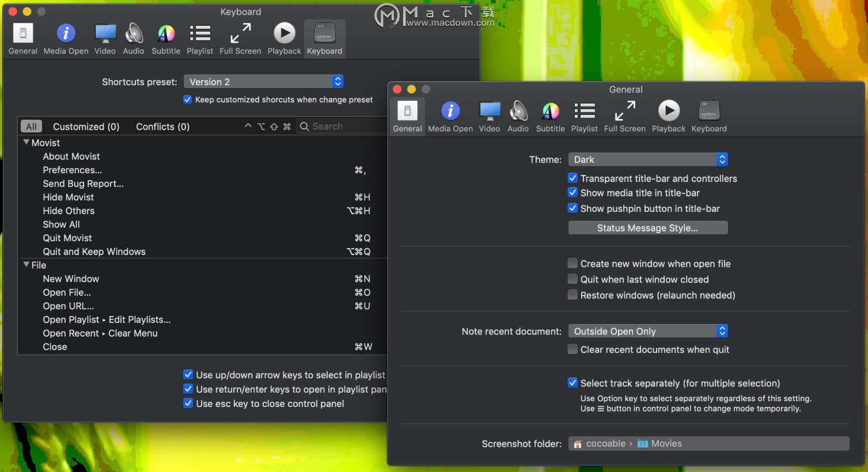This screenshot has width=868, height=472.
Task: Select Playback icon in General window toolbar
Action: point(668,116)
